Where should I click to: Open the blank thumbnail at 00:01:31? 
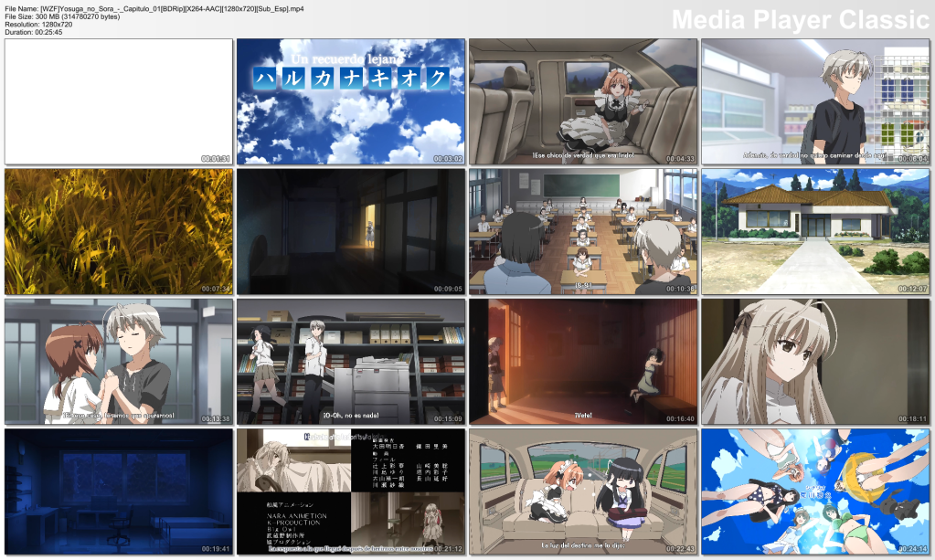(x=119, y=102)
